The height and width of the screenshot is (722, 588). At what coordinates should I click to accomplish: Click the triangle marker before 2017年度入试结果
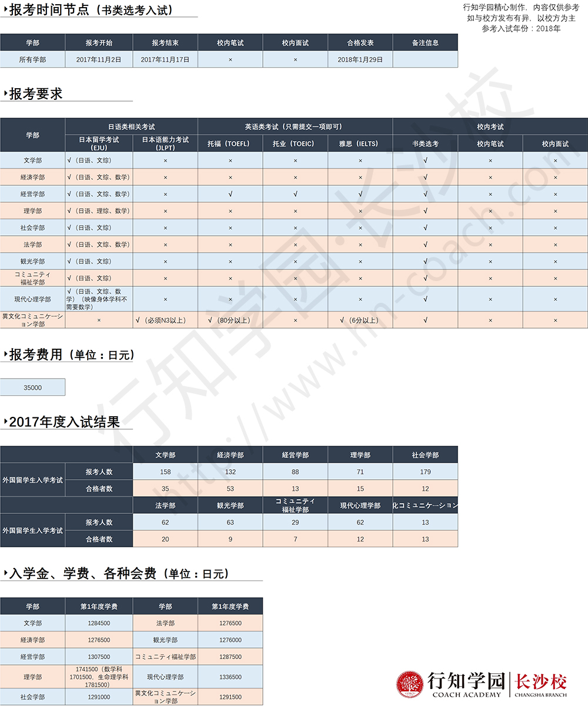click(x=5, y=422)
